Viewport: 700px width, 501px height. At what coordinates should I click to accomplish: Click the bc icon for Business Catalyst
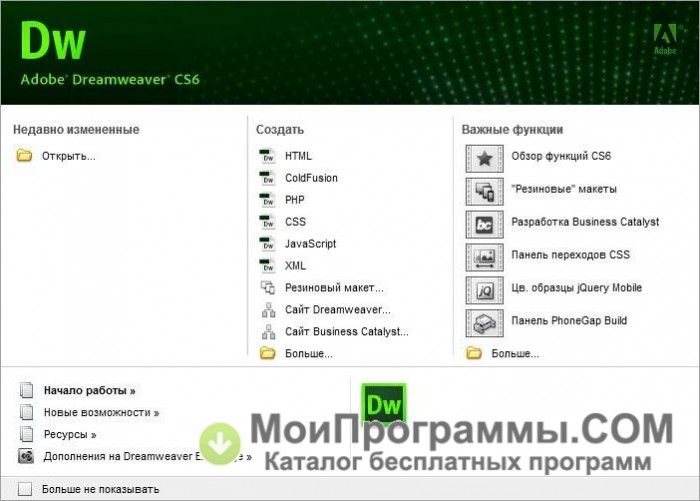484,224
